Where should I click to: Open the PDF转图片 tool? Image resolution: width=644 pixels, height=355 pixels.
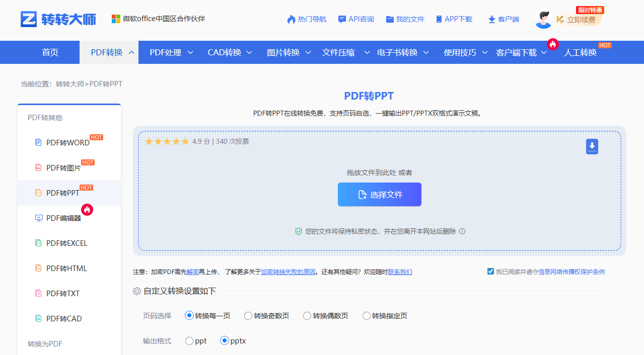(63, 167)
